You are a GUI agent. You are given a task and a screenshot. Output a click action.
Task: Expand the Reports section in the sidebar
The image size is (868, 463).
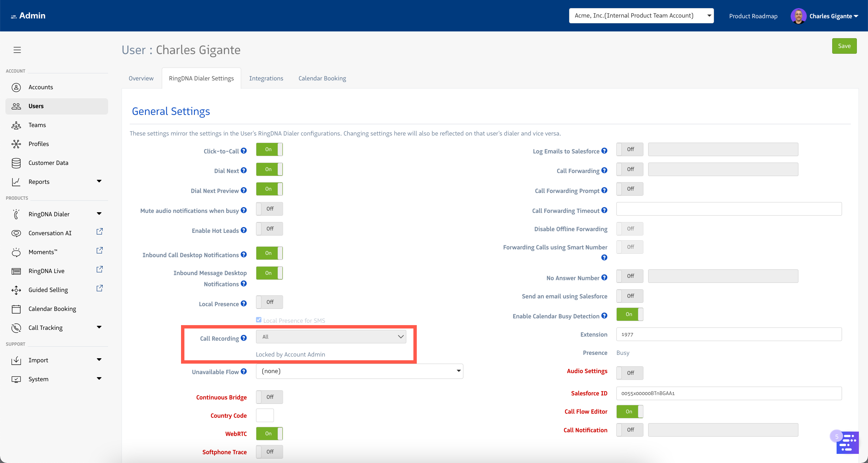click(99, 181)
